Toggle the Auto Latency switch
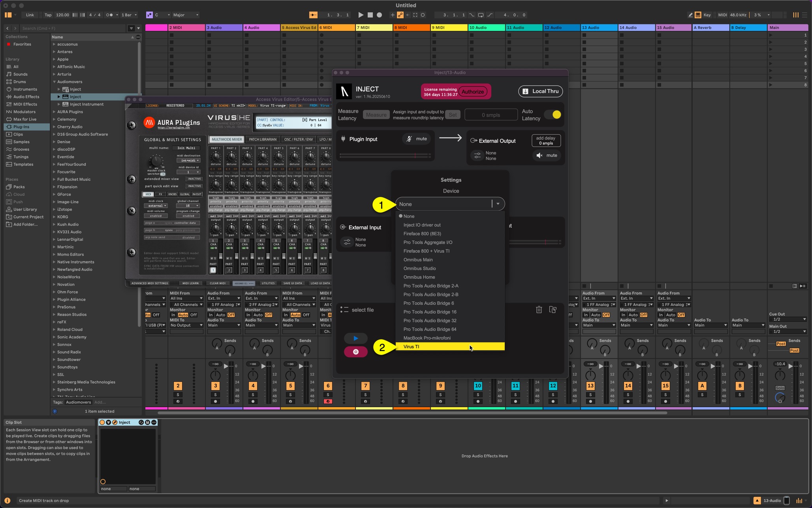Image resolution: width=812 pixels, height=508 pixels. click(x=553, y=115)
